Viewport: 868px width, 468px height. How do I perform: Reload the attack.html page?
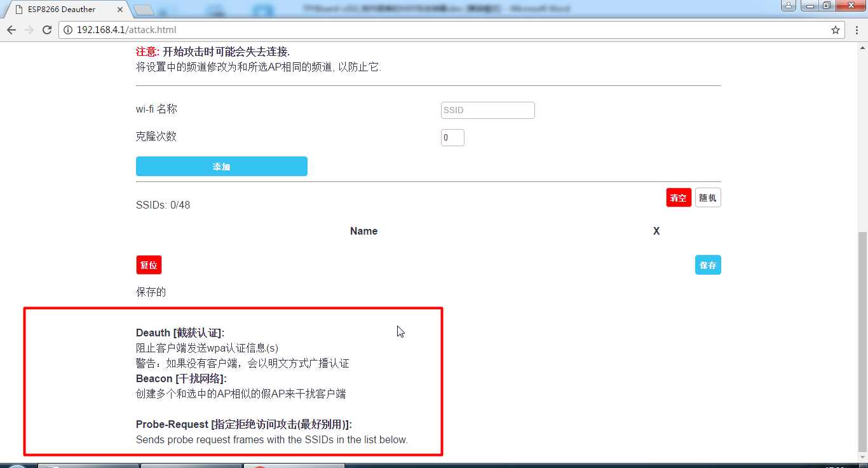point(47,30)
